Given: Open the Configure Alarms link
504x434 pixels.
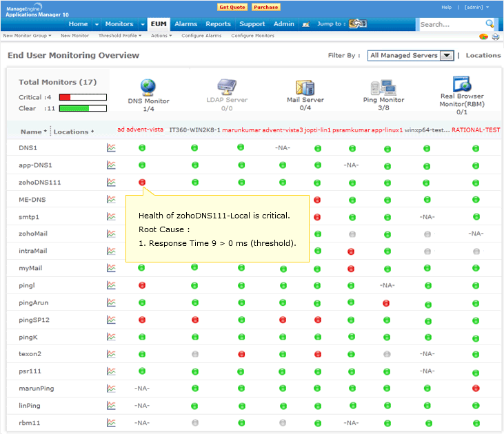Looking at the screenshot, I should point(201,36).
